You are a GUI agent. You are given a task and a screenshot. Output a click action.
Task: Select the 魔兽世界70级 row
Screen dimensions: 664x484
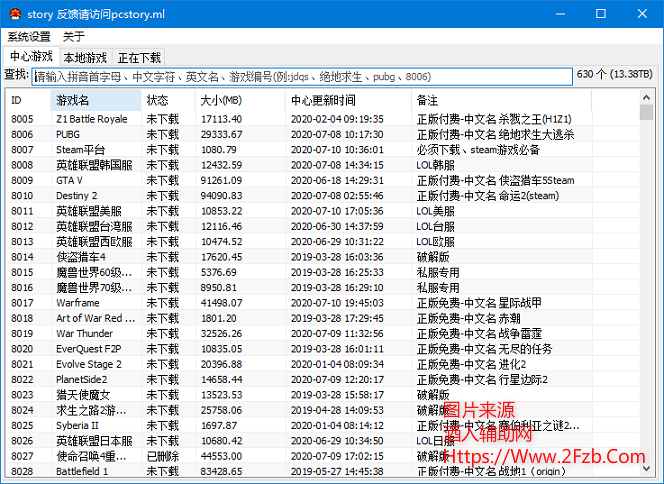click(x=323, y=288)
